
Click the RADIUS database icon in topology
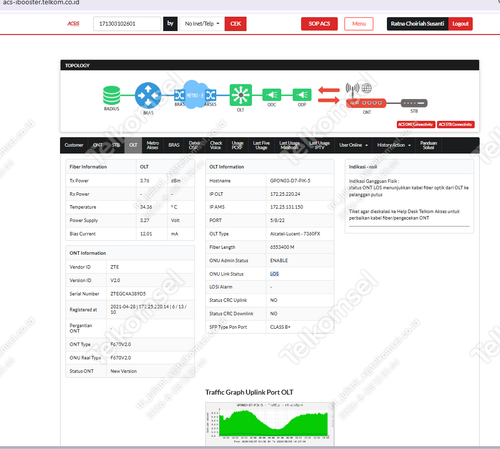[112, 96]
